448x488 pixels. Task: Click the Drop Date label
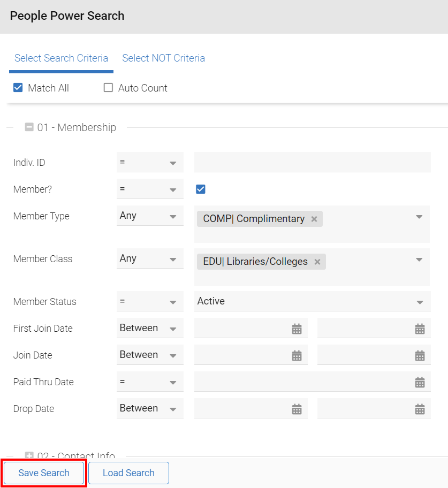point(34,409)
